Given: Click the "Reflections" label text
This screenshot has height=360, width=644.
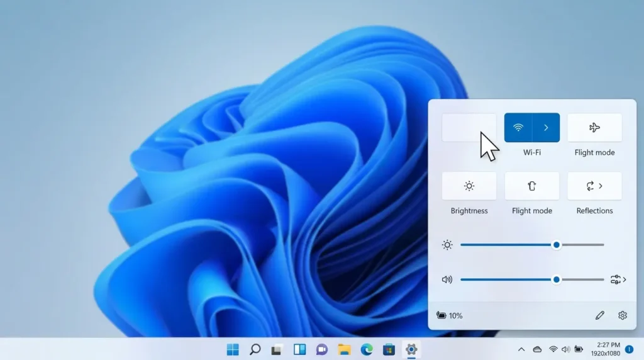Looking at the screenshot, I should pos(594,211).
